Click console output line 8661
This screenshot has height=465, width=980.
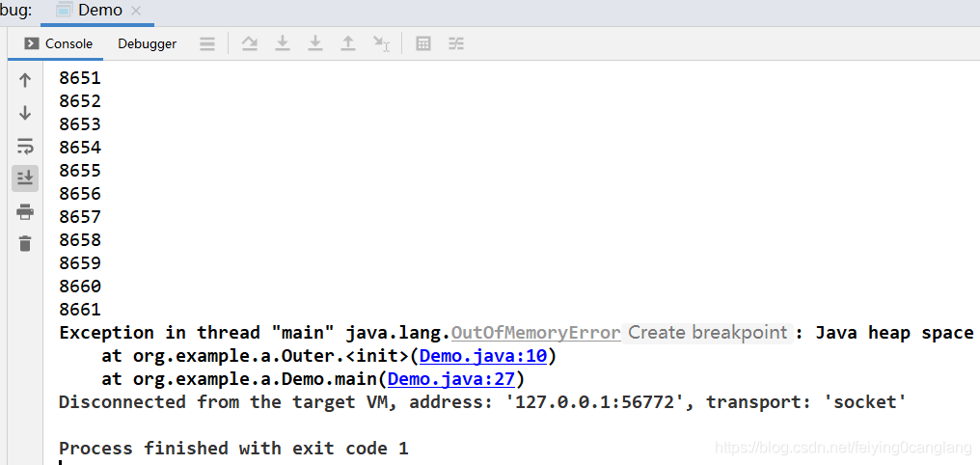80,310
